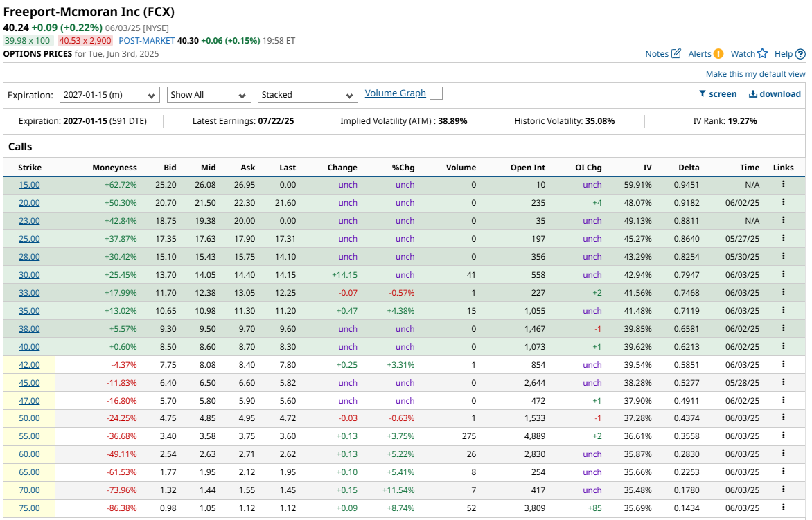The height and width of the screenshot is (520, 812).
Task: Open the 42.00 strike link
Action: coord(29,365)
